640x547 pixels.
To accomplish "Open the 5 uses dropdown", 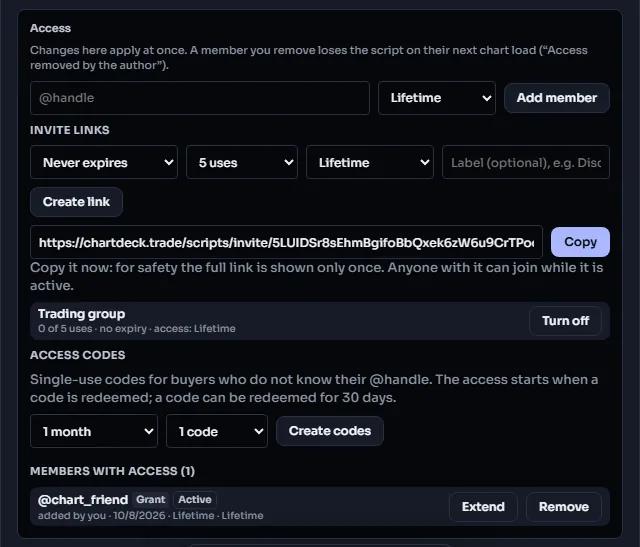I will pyautogui.click(x=242, y=162).
